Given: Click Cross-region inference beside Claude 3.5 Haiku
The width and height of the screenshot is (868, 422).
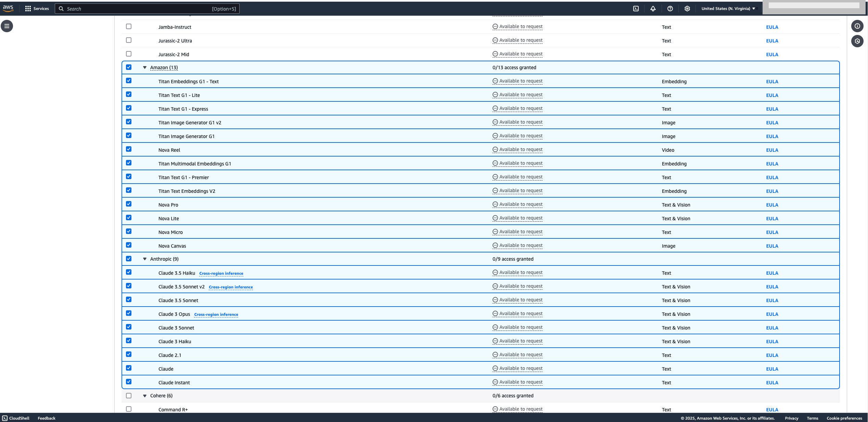Looking at the screenshot, I should click(221, 273).
